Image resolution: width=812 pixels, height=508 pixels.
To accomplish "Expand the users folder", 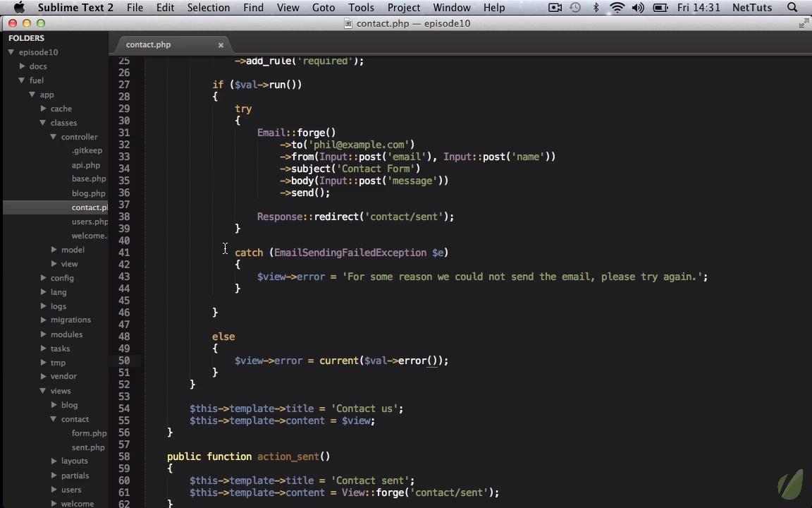I will pyautogui.click(x=54, y=490).
